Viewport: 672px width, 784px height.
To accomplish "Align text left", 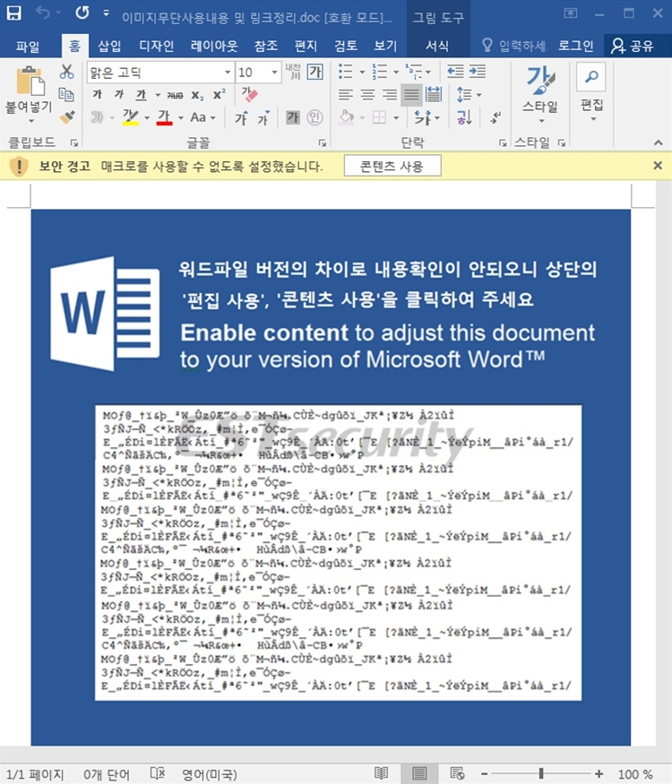I will coord(346,94).
